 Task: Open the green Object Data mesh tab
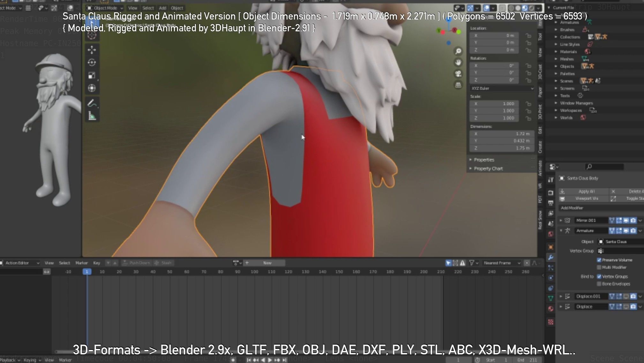(x=551, y=298)
